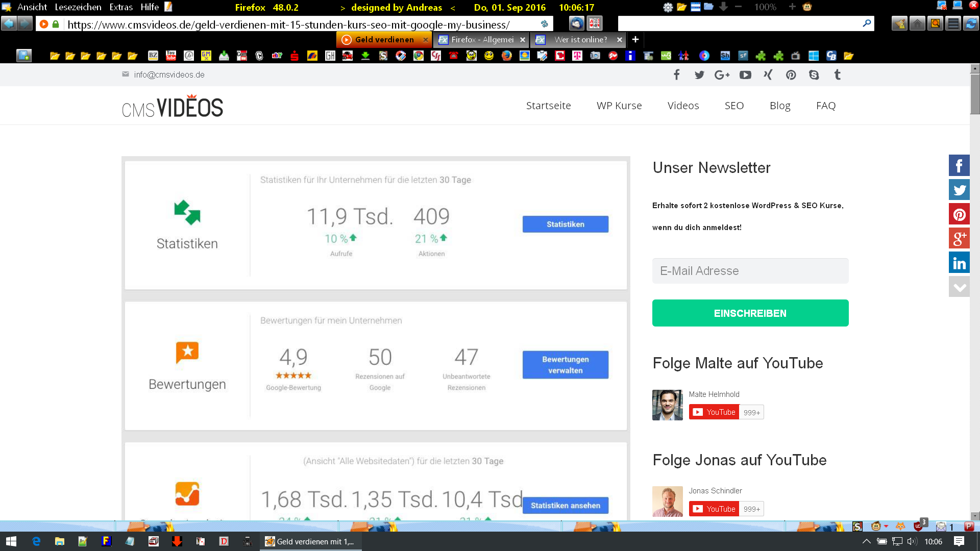The width and height of the screenshot is (980, 551).
Task: Open Malte Helmhold profile thumbnail
Action: tap(667, 405)
